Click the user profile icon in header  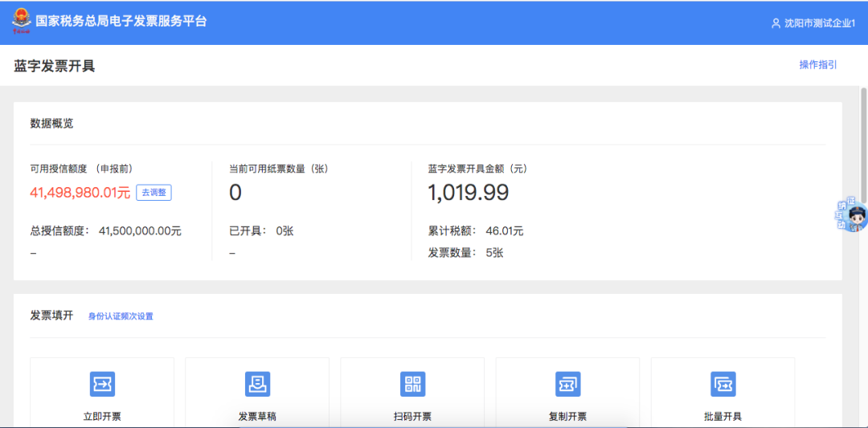click(x=776, y=23)
